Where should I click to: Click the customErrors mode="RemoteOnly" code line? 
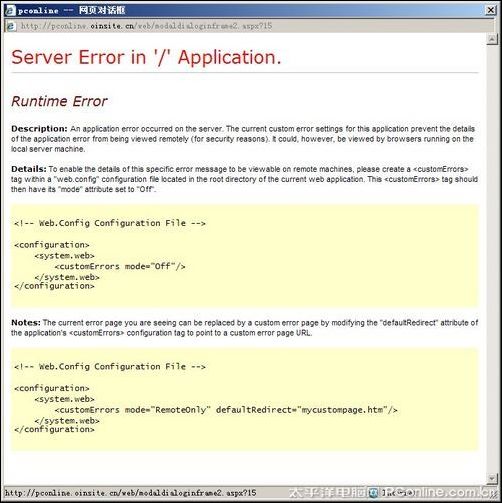226,410
